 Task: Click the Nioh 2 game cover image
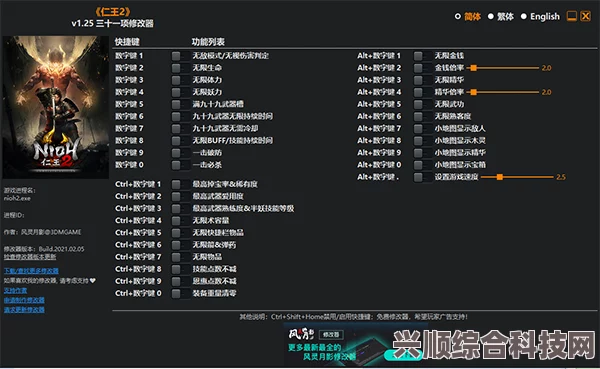(56, 107)
